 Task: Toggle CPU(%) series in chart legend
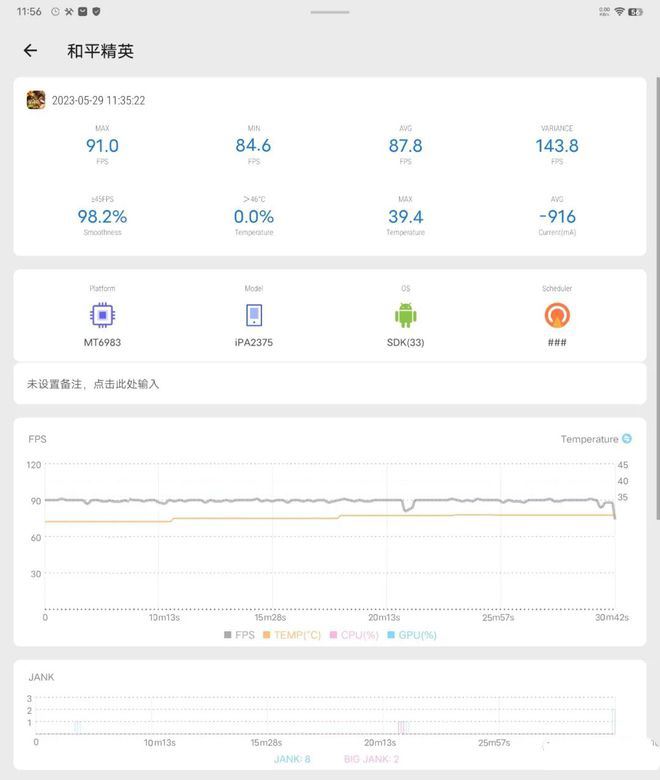pyautogui.click(x=353, y=635)
